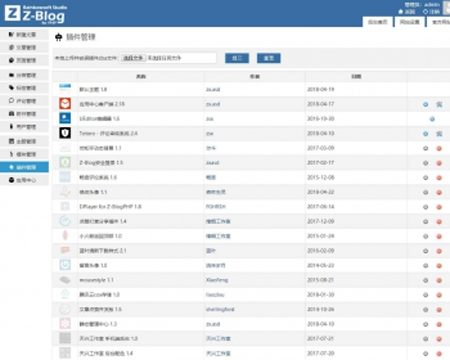
Task: Delete the plugin dated 2016-02-09
Action: point(439,251)
